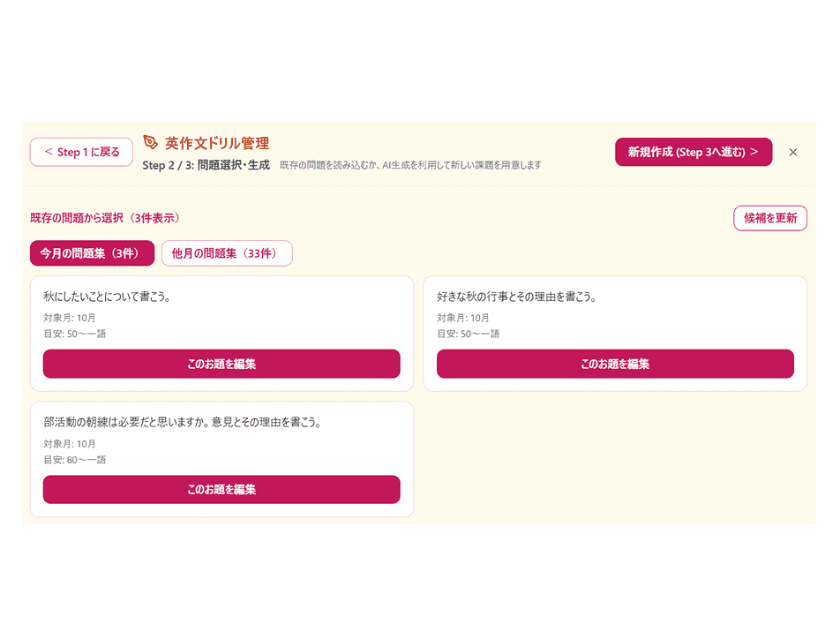This screenshot has height=632, width=840.
Task: Open the 他月の問題集（33件）tab
Action: tap(227, 252)
